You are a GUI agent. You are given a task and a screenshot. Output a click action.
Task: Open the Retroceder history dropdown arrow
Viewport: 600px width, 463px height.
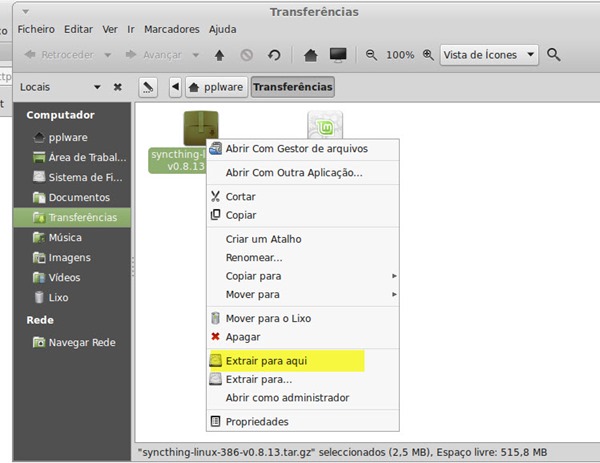point(108,55)
